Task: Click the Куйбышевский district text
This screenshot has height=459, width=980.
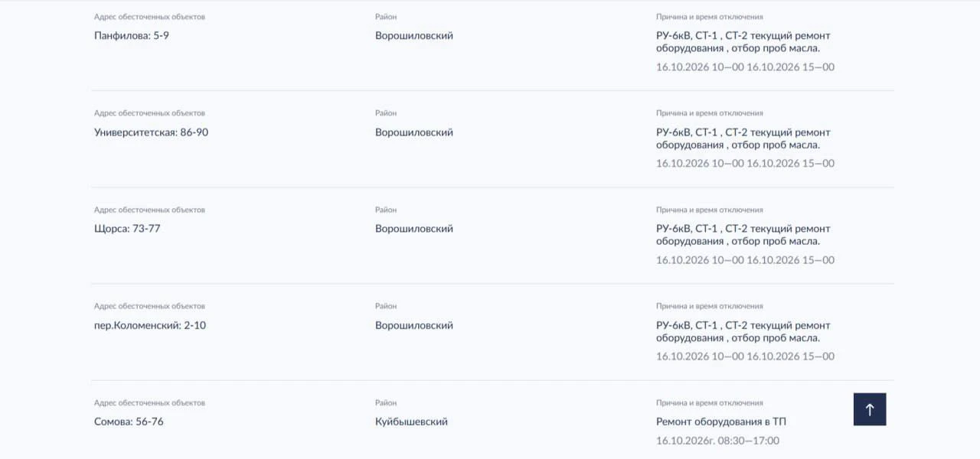Action: tap(411, 422)
